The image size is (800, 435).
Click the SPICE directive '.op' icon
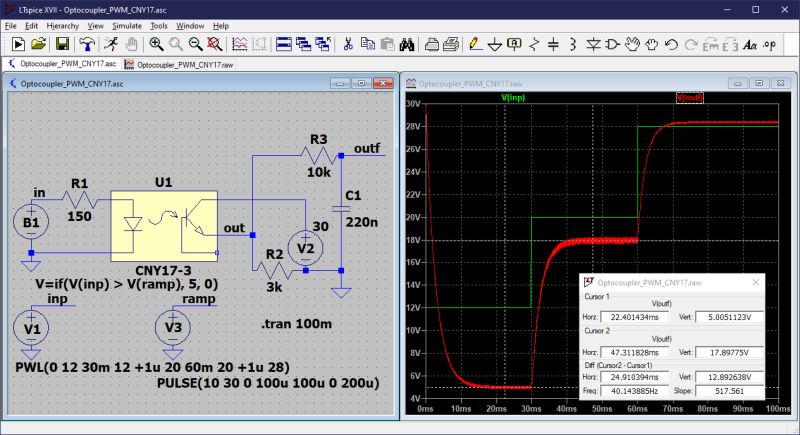(769, 44)
